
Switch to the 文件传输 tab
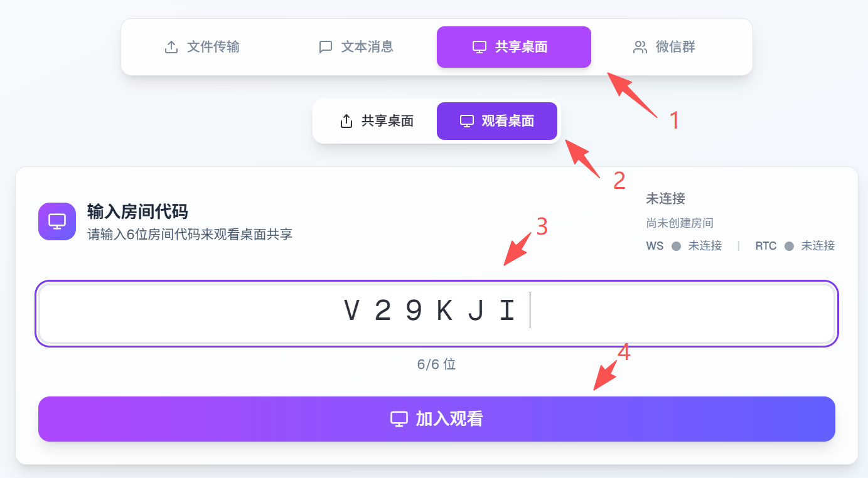[x=201, y=47]
